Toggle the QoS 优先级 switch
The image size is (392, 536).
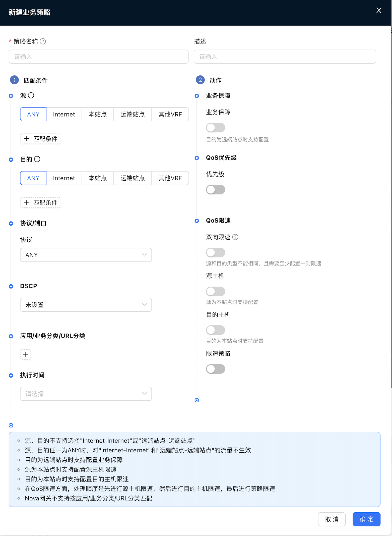(216, 190)
